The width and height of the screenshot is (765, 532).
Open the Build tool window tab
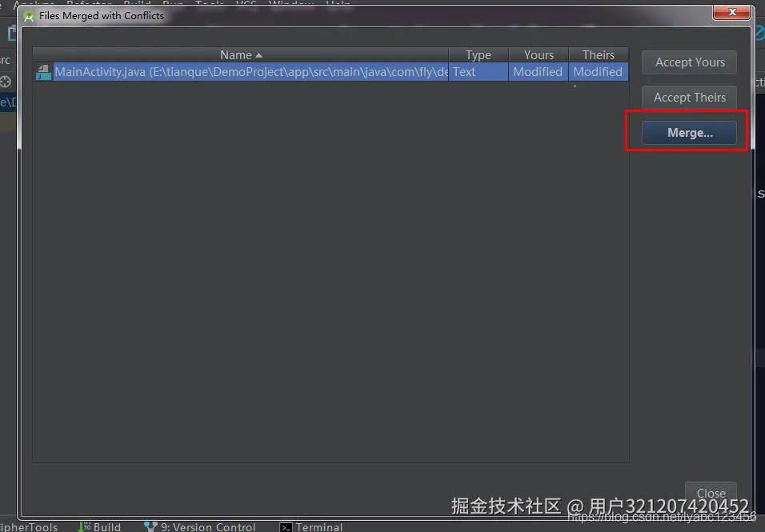tap(99, 526)
